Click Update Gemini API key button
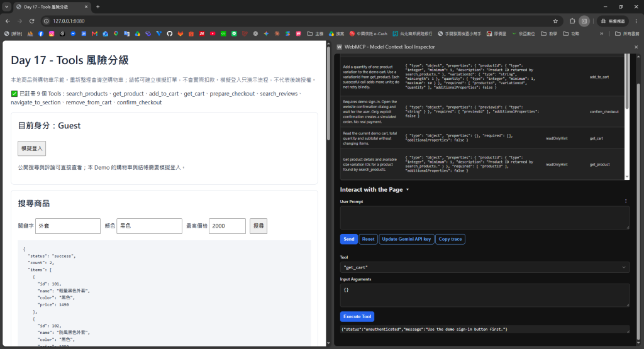The height and width of the screenshot is (349, 644). click(406, 239)
